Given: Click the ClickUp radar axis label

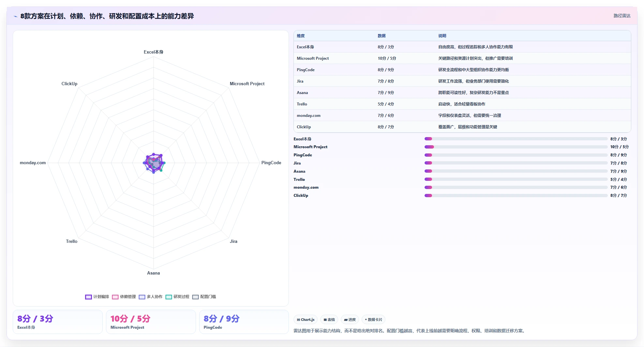Looking at the screenshot, I should pyautogui.click(x=69, y=84).
